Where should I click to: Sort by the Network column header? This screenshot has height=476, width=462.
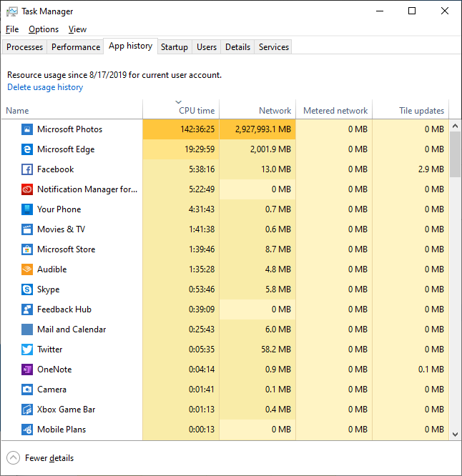click(x=257, y=109)
